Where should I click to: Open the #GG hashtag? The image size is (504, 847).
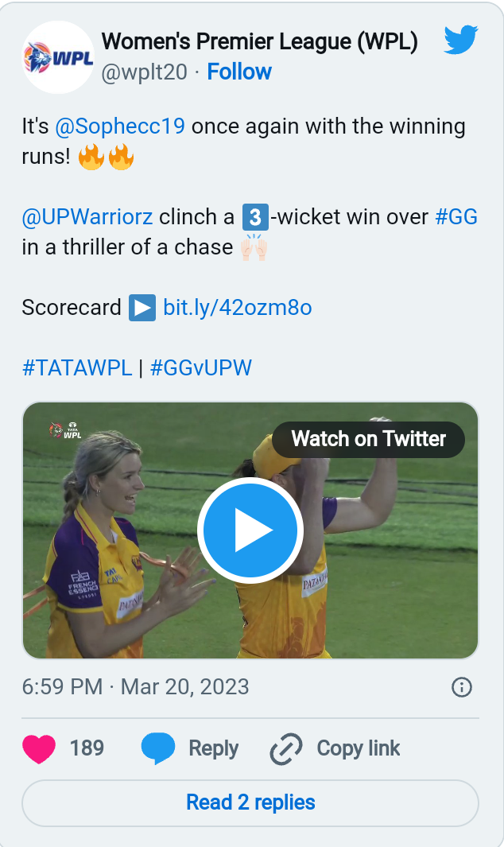pos(456,217)
